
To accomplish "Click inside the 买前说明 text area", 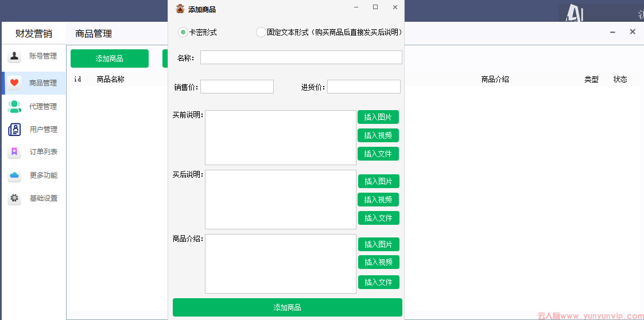I will tap(280, 138).
